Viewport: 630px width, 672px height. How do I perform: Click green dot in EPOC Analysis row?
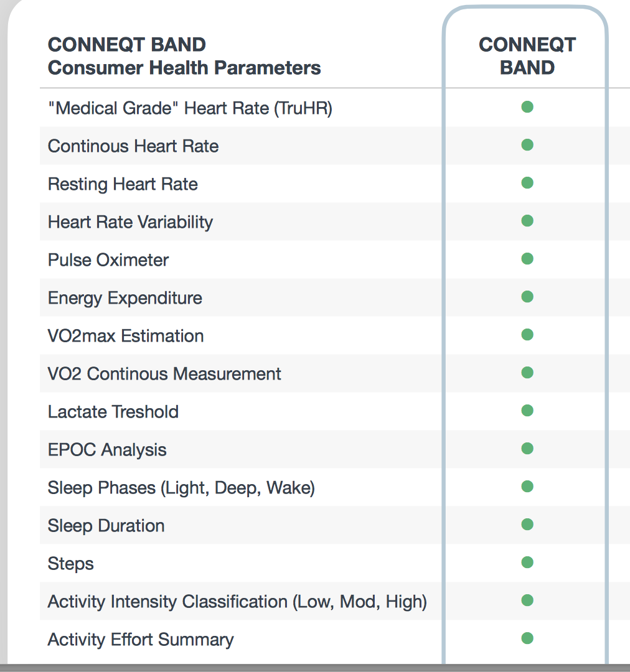(527, 448)
